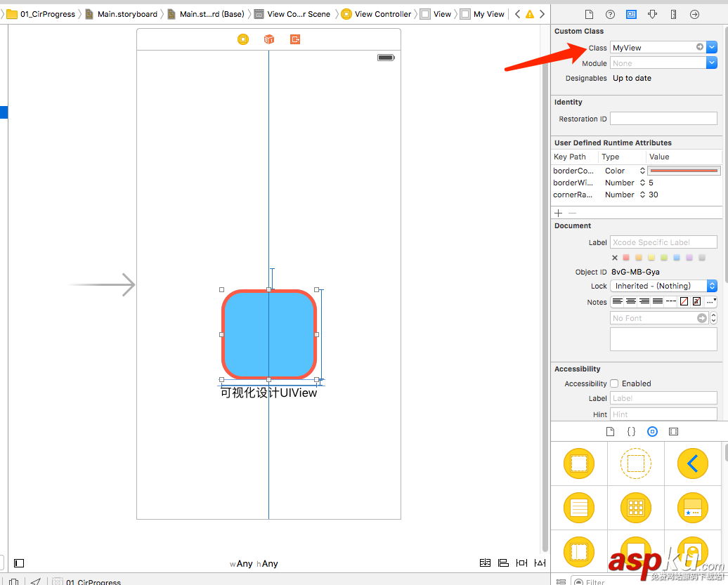Click the Restoration ID field
Image resolution: width=728 pixels, height=585 pixels.
(663, 118)
